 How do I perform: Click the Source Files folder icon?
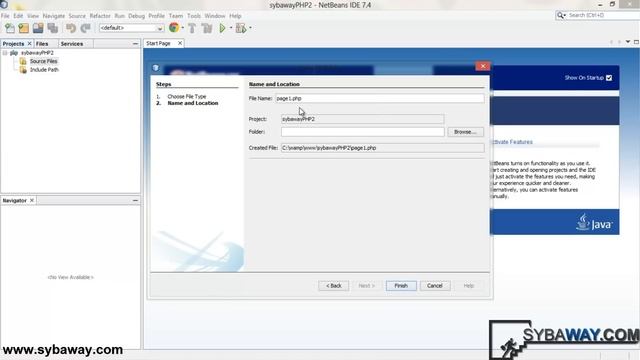tap(23, 61)
